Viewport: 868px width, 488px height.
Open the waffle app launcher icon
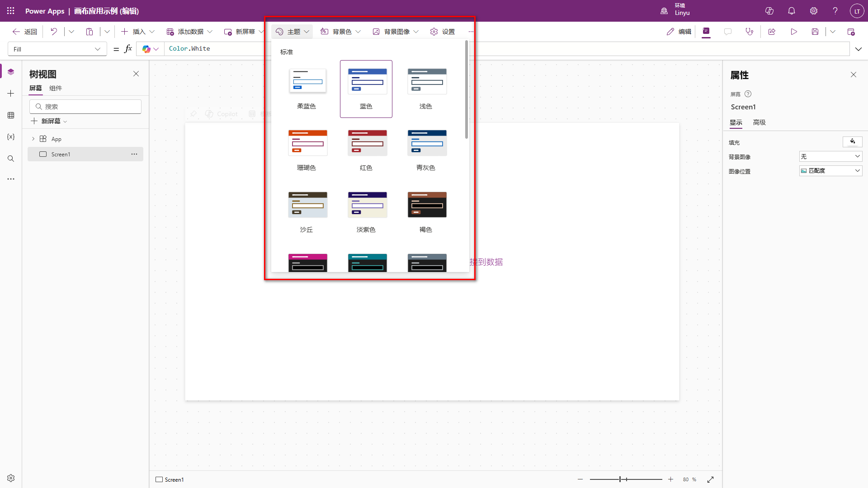coord(11,11)
